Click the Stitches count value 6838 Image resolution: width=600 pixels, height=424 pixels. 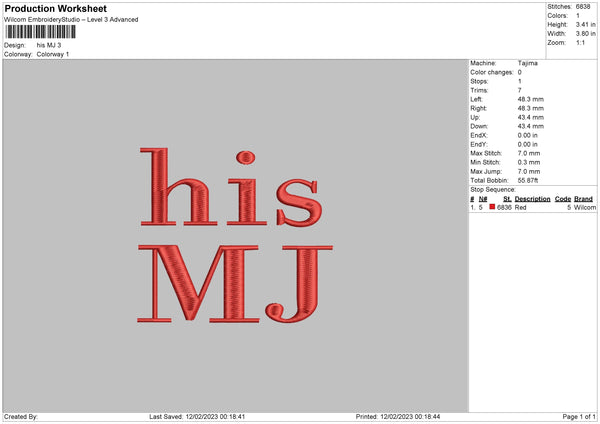583,7
